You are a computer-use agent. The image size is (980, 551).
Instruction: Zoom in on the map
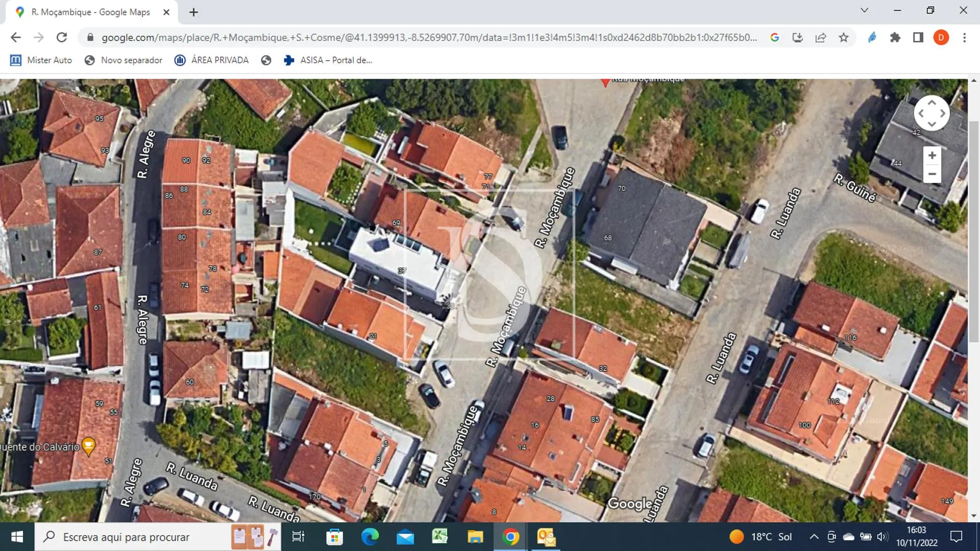932,155
